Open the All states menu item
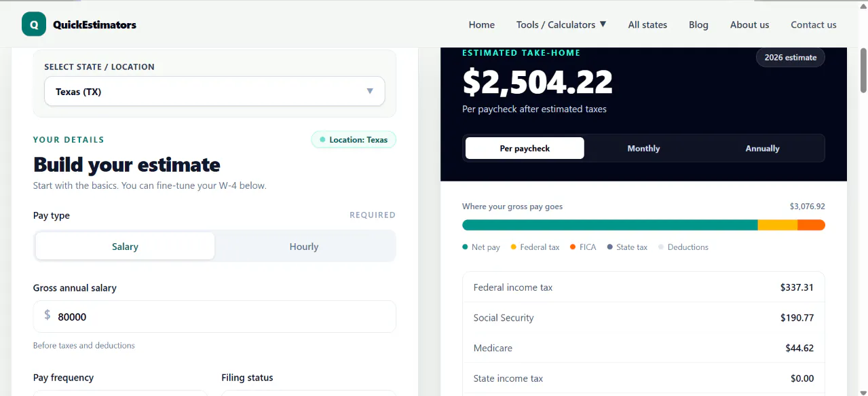The width and height of the screenshot is (868, 396). (647, 24)
